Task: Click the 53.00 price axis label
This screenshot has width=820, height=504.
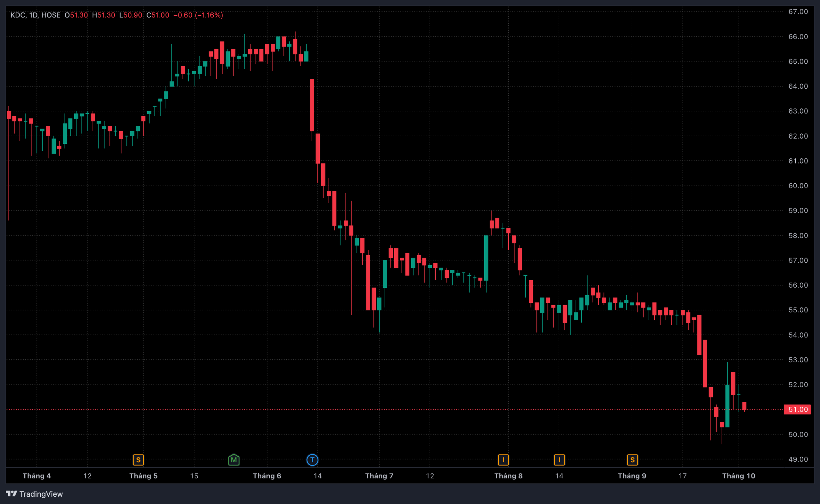Action: point(798,360)
